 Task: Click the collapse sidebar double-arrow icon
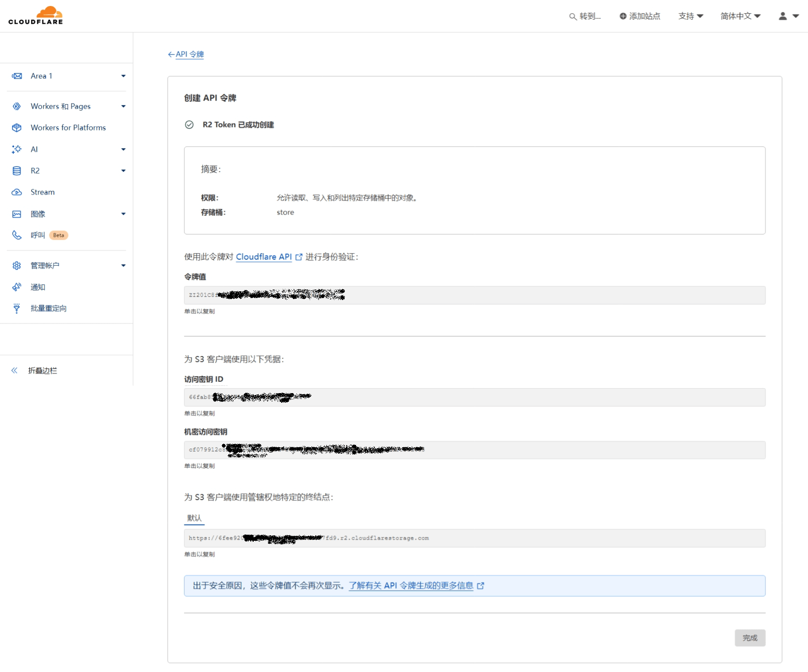click(x=14, y=371)
